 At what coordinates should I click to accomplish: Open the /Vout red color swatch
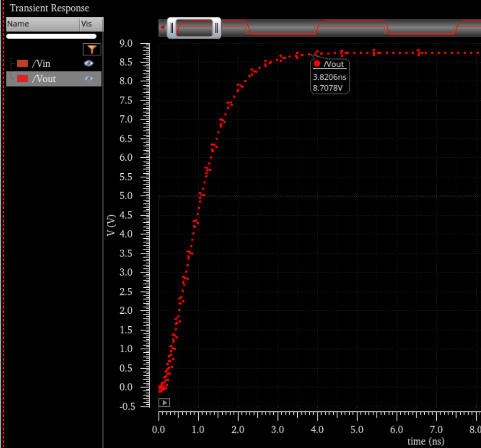(x=23, y=79)
